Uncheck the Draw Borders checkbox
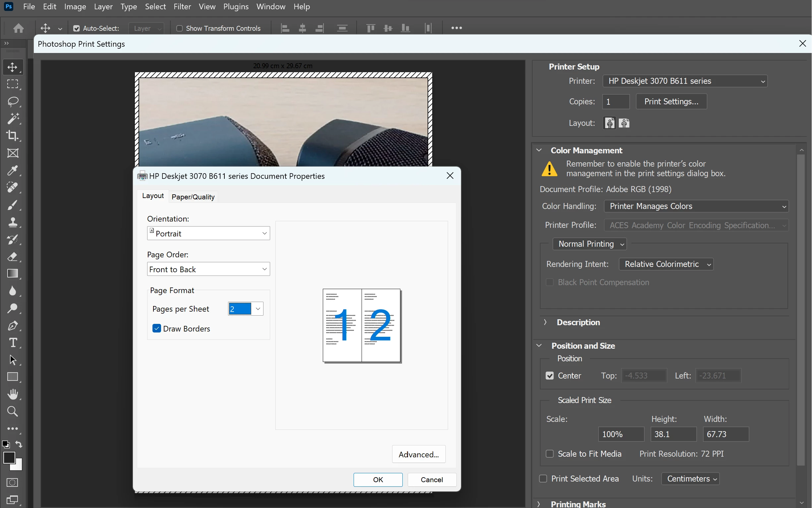Viewport: 812px width, 508px height. 157,328
